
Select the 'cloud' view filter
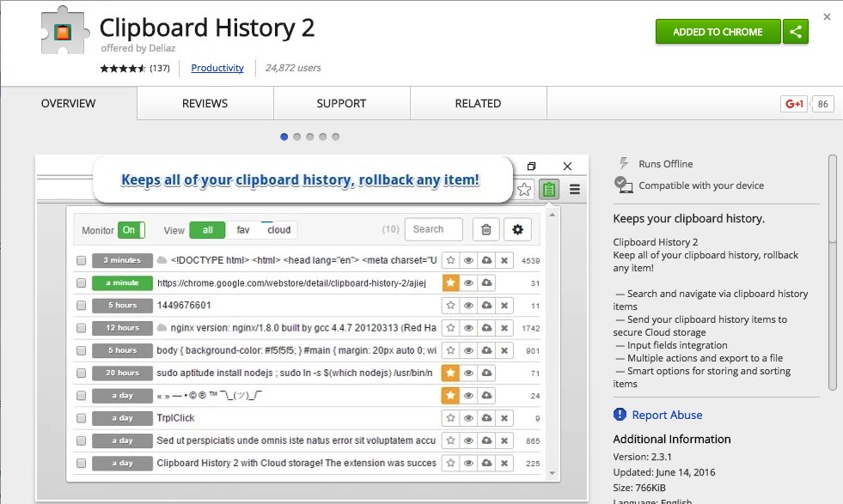coord(279,230)
